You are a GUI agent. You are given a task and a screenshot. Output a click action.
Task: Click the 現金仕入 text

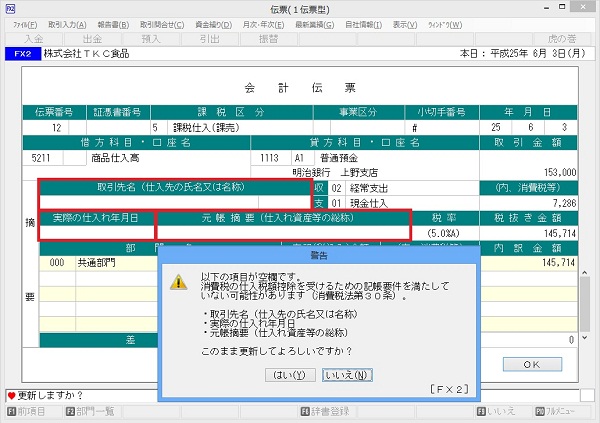click(x=369, y=203)
